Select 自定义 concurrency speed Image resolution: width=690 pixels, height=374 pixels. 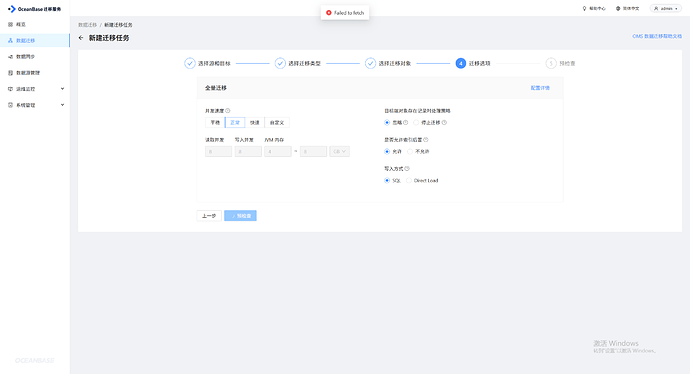[277, 123]
